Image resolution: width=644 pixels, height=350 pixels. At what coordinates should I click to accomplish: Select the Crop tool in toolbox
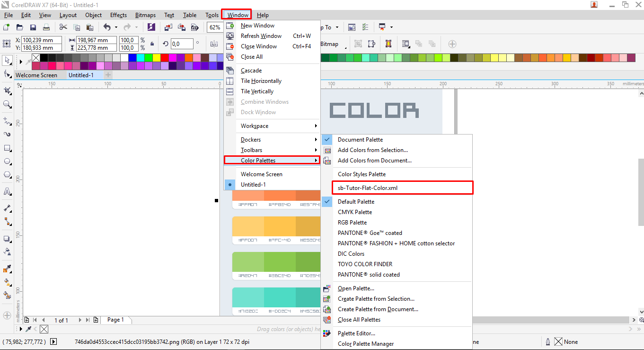click(7, 90)
